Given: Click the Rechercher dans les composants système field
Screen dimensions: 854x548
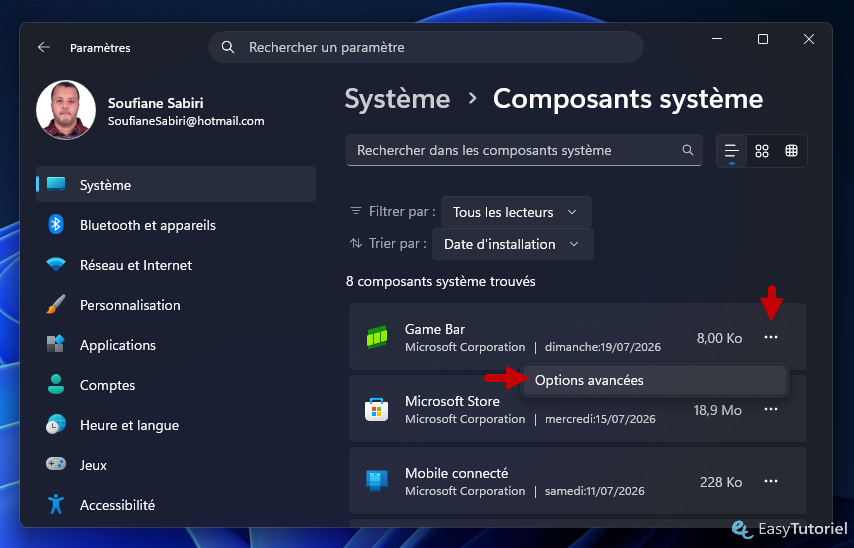Looking at the screenshot, I should (x=524, y=150).
